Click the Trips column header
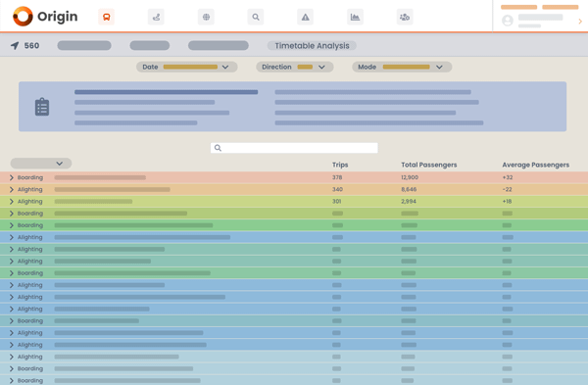Viewport: 588px width, 385px height. [340, 165]
